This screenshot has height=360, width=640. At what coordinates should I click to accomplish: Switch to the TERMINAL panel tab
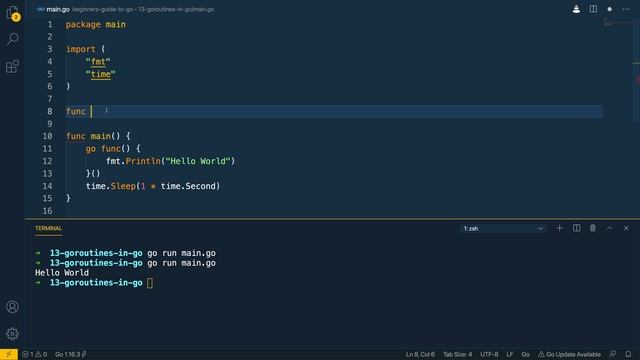click(x=48, y=228)
